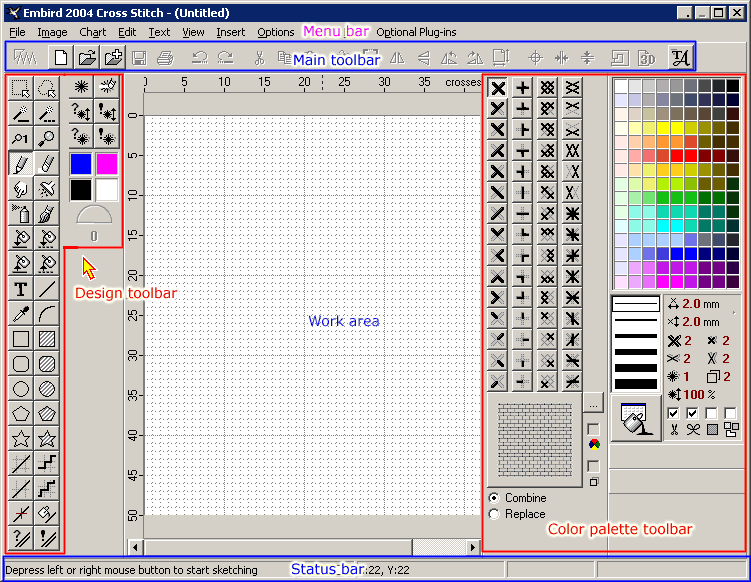
Task: Select the spray can tool
Action: point(21,213)
